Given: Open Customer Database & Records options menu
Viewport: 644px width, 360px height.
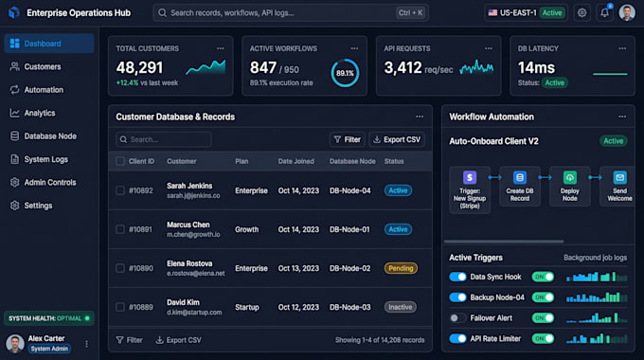Looking at the screenshot, I should tap(420, 117).
